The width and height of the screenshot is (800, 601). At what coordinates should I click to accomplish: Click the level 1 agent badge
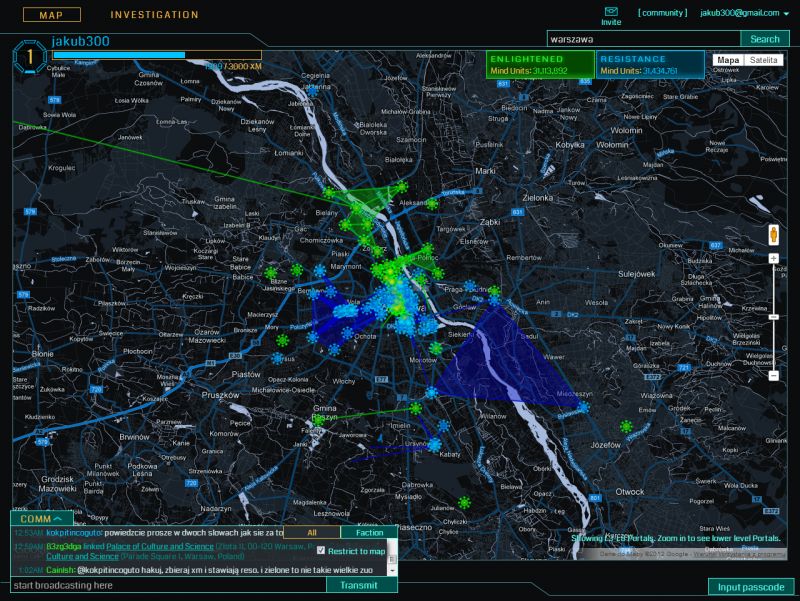[30, 57]
